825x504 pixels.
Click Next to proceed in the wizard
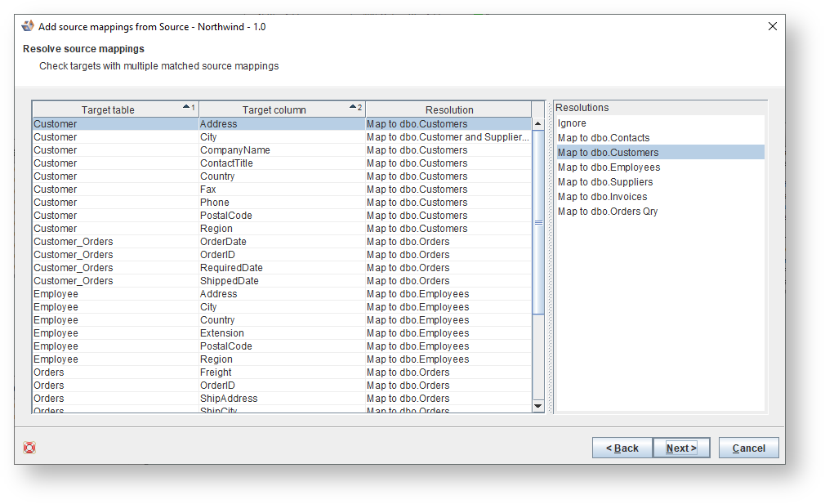681,448
